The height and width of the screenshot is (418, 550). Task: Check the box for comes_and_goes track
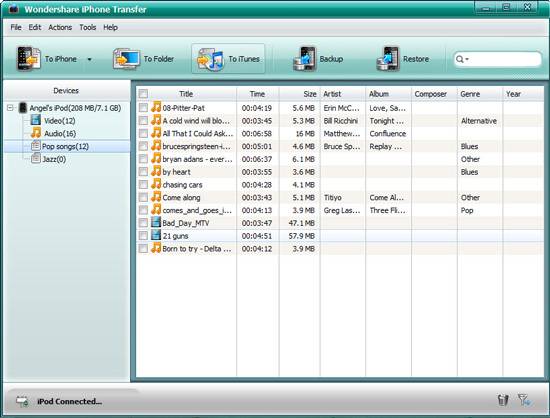(143, 210)
